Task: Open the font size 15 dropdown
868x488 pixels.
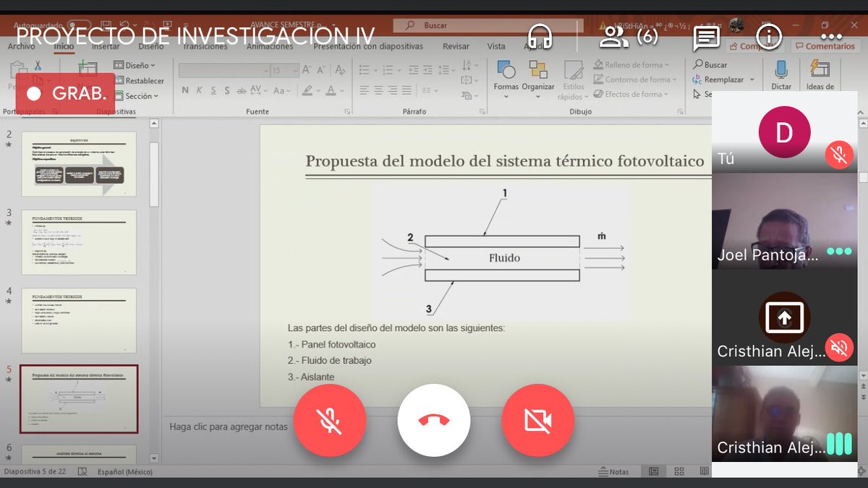Action: pos(284,70)
